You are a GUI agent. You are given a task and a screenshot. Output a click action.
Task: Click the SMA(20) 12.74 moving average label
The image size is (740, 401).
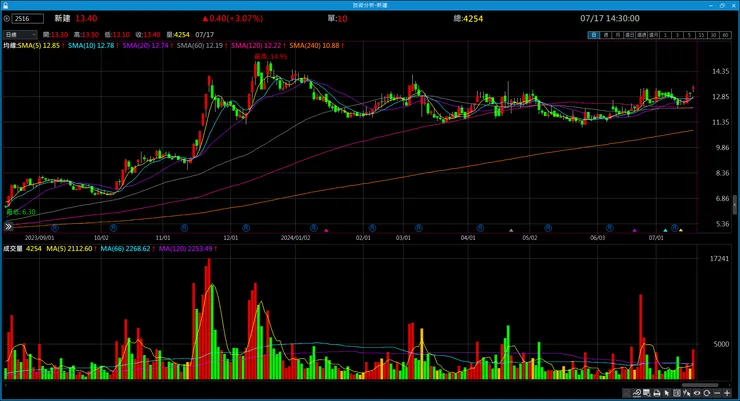click(145, 45)
